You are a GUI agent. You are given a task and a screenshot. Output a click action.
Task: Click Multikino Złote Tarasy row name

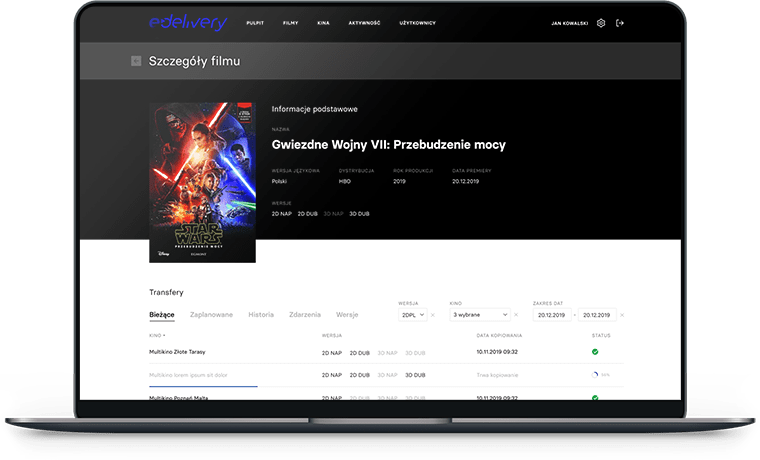pyautogui.click(x=177, y=352)
